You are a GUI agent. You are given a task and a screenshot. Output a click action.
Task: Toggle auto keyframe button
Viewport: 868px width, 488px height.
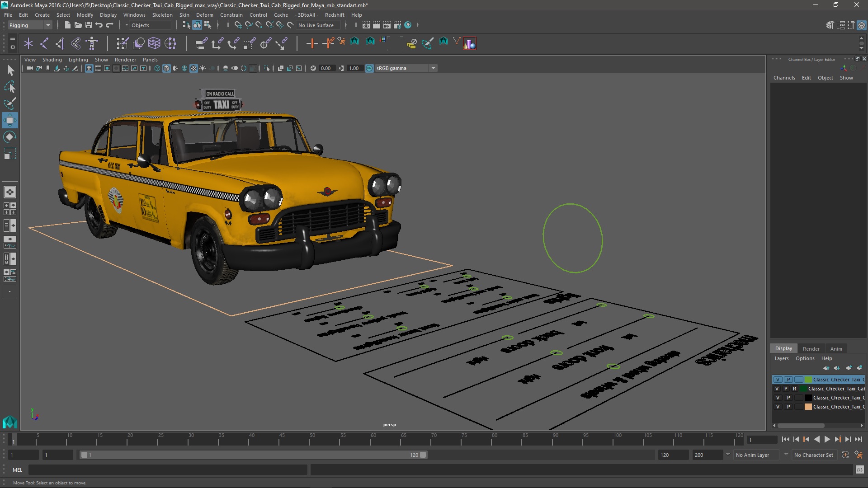click(845, 455)
